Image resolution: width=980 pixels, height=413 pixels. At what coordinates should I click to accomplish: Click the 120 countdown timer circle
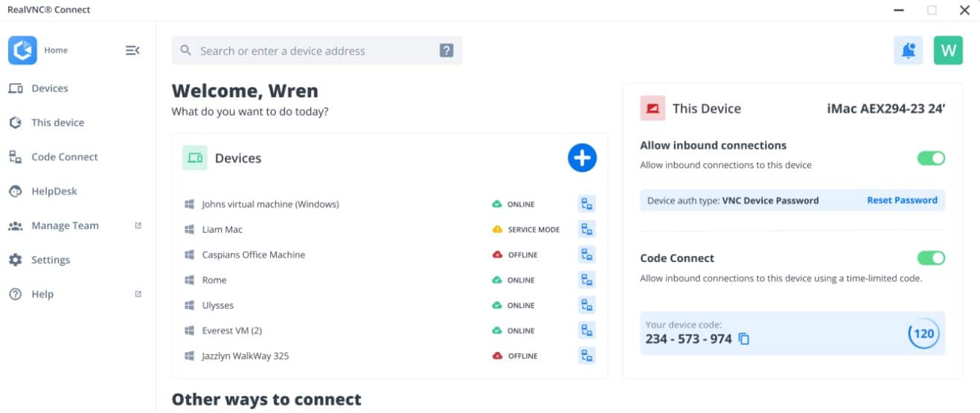point(923,333)
